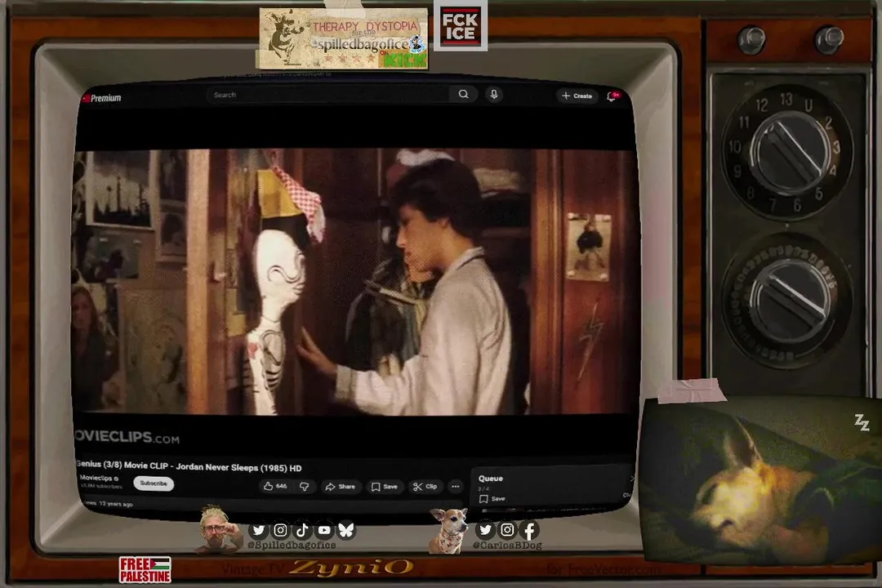Click the Twitter icon above @CarlosBDog

pos(485,529)
